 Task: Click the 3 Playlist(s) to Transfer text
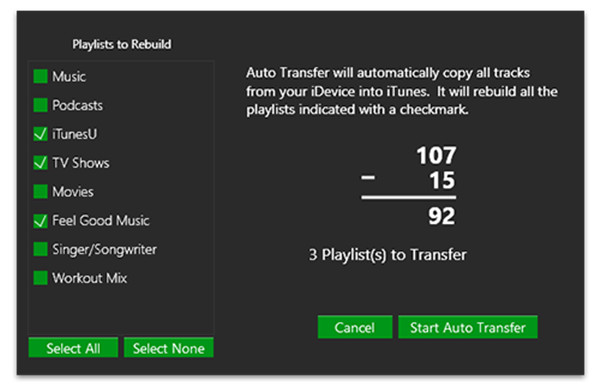point(388,255)
